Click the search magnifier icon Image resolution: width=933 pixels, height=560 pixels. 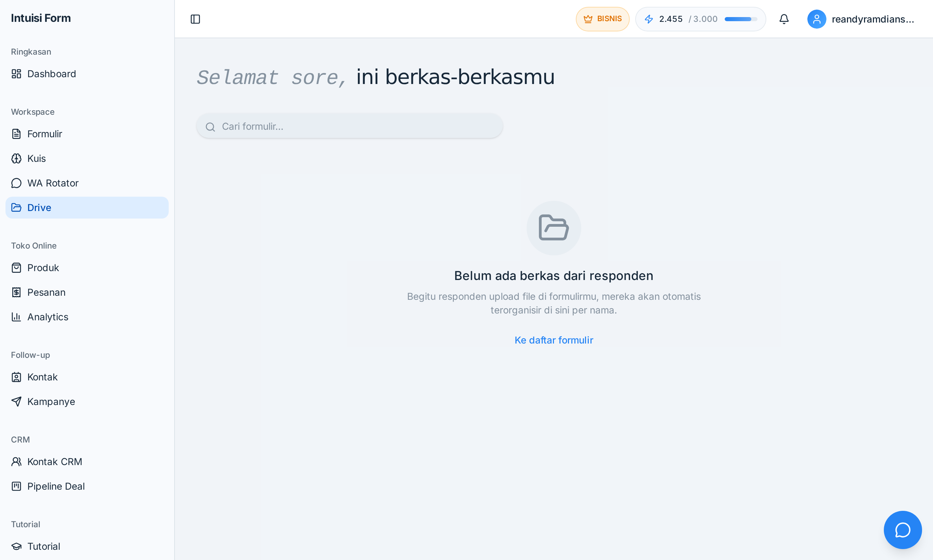click(210, 127)
